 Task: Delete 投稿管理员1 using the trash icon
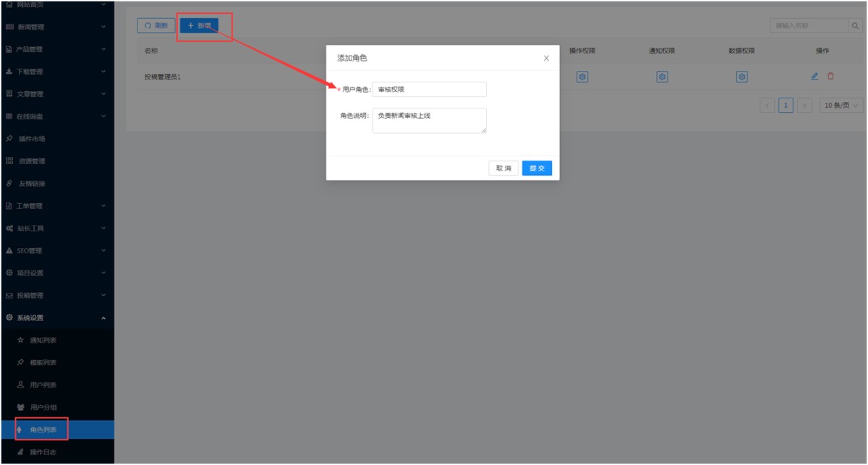pos(830,76)
